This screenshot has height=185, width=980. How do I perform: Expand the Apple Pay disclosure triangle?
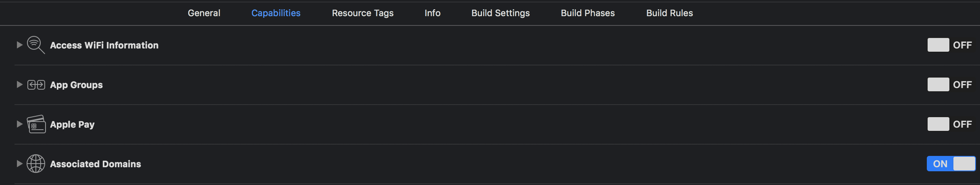pyautogui.click(x=19, y=124)
